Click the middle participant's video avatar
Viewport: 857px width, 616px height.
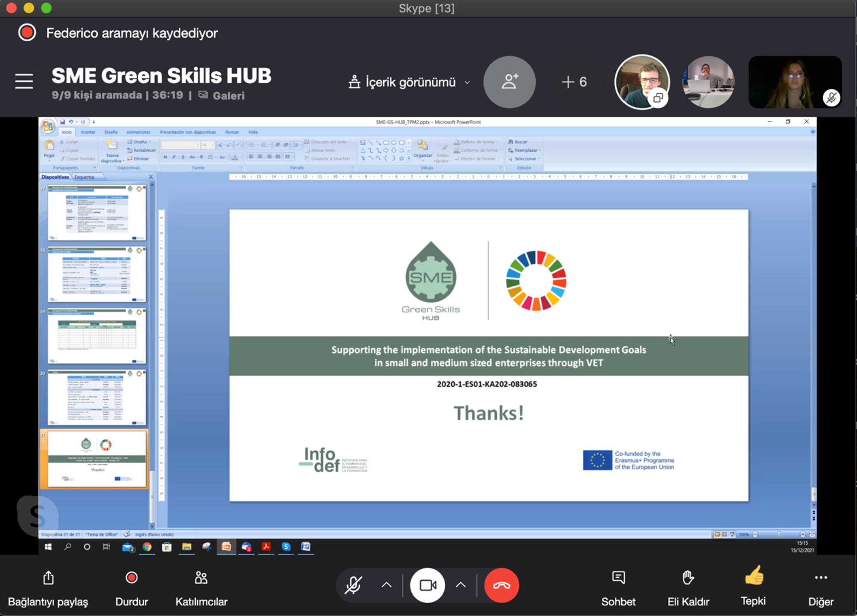tap(708, 82)
